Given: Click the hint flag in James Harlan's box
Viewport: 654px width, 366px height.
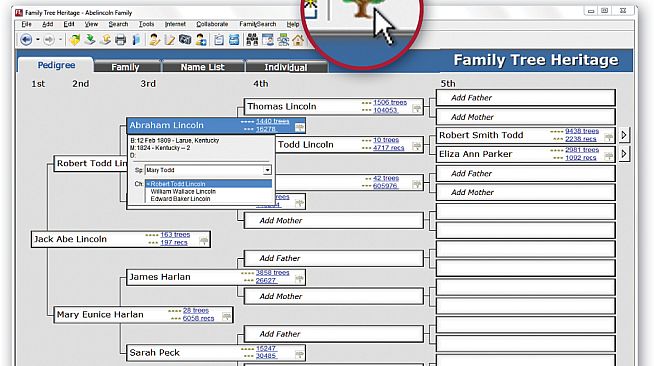Looking at the screenshot, I should click(x=299, y=279).
